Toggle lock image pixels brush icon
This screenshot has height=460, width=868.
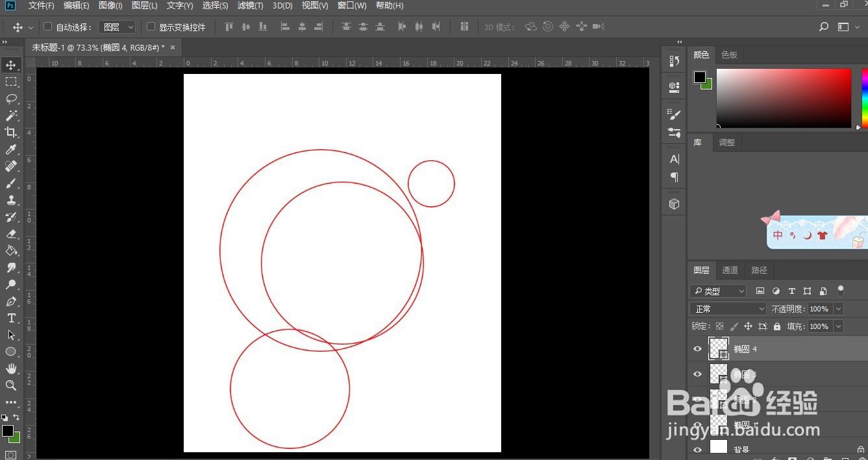coord(734,326)
